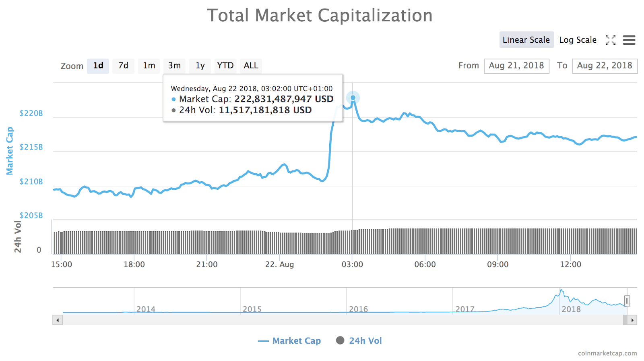Screen dimensions: 644x361
Task: Click the navigator range slider handle
Action: [627, 300]
